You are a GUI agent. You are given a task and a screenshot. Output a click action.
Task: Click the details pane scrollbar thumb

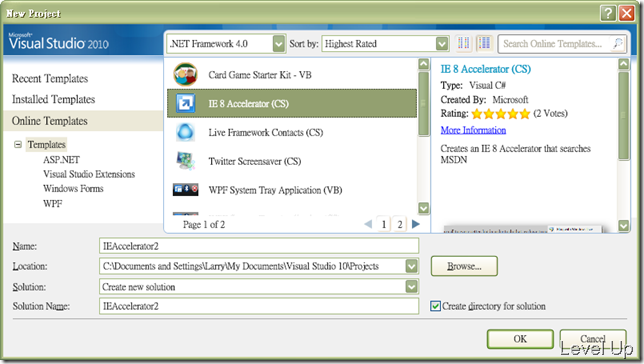[623, 116]
